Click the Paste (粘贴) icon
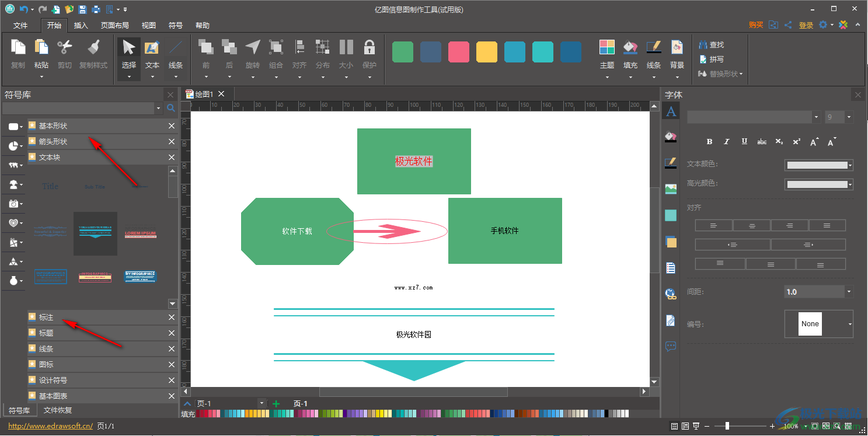 point(41,47)
